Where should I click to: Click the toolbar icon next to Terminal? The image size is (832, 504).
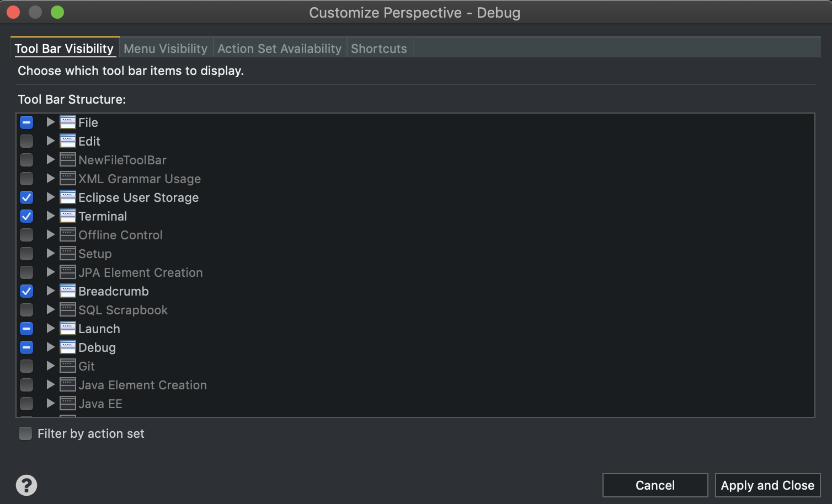coord(68,216)
